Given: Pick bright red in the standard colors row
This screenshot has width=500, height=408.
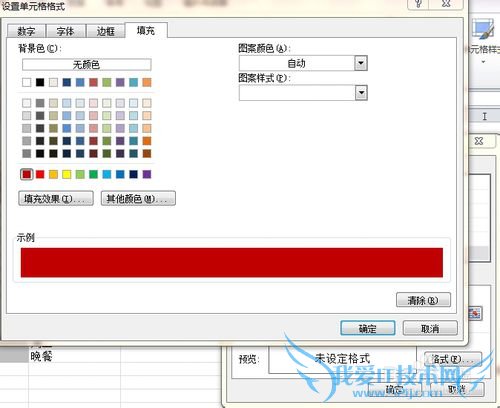Looking at the screenshot, I should point(40,174).
